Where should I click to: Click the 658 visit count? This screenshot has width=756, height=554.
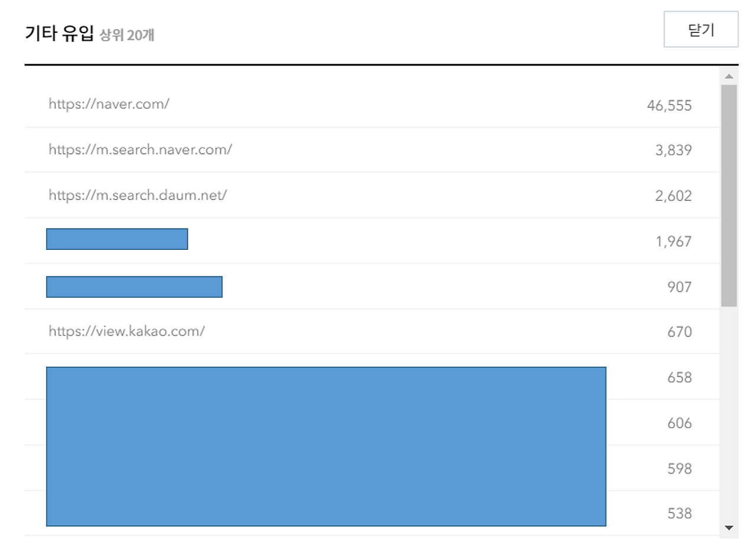[x=680, y=377]
